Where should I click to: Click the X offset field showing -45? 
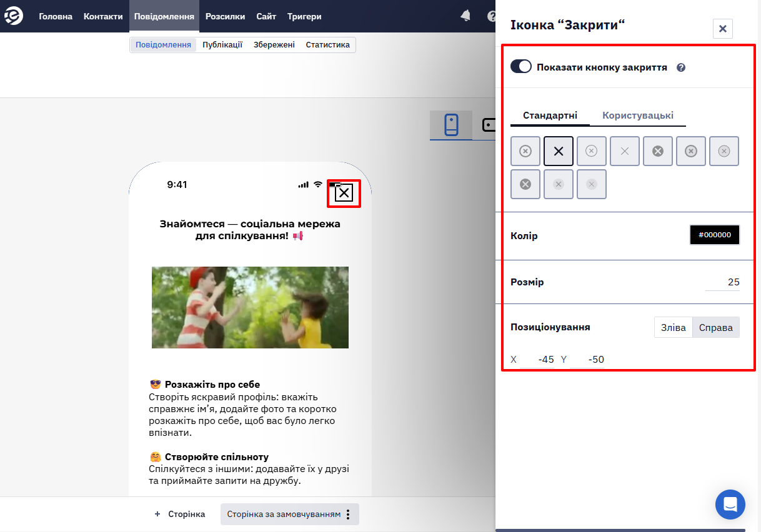[537, 360]
